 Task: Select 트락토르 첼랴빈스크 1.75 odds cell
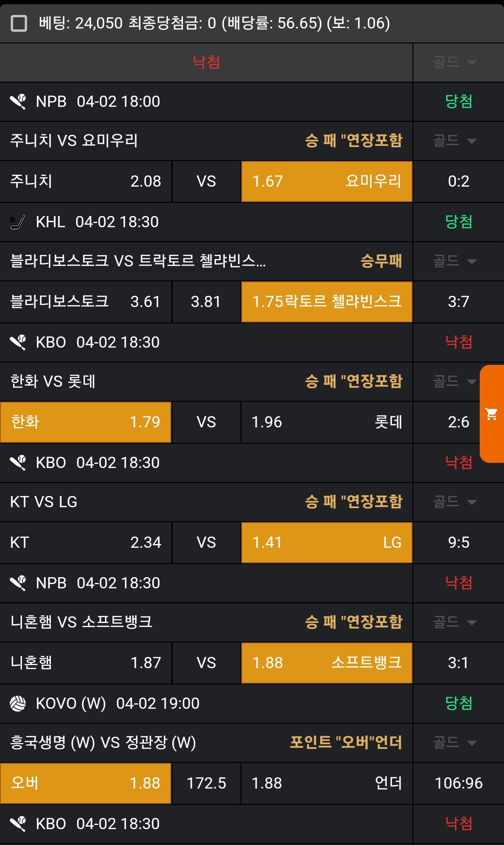tap(327, 302)
